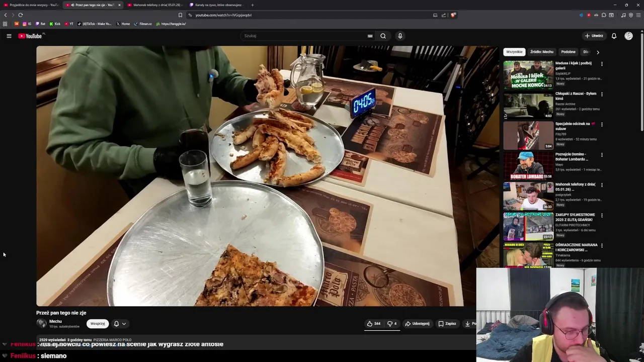
Task: Click the search magnifier button
Action: pos(383,36)
